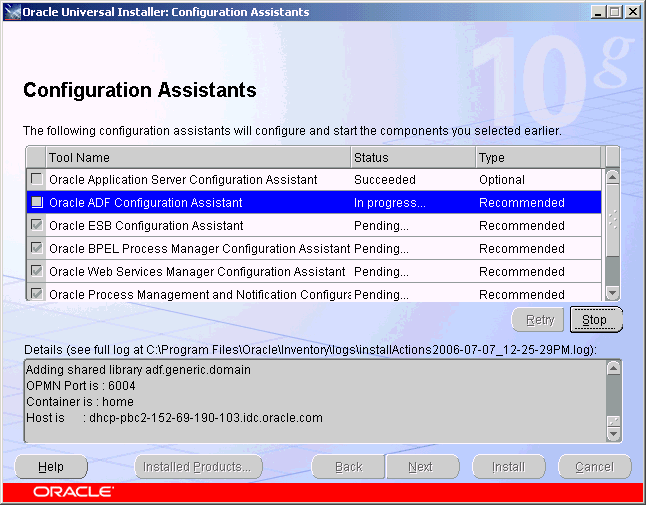Click the assistants table scrollbar thumb

click(x=613, y=219)
